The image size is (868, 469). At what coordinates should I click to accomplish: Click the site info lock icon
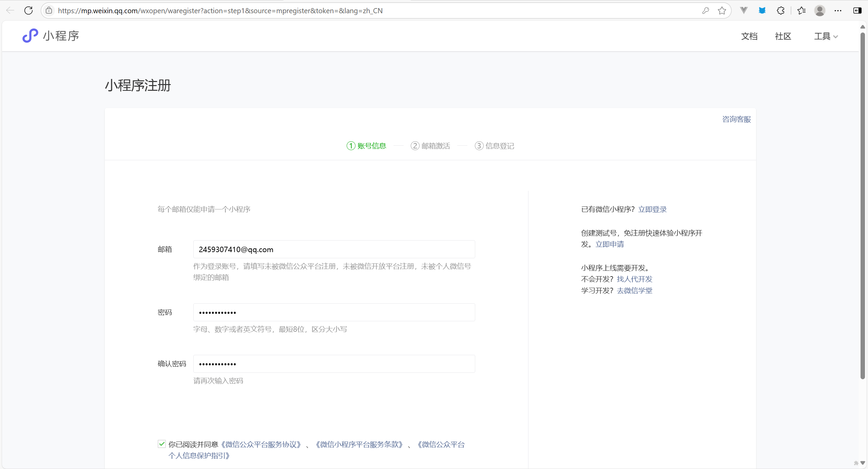coord(49,11)
